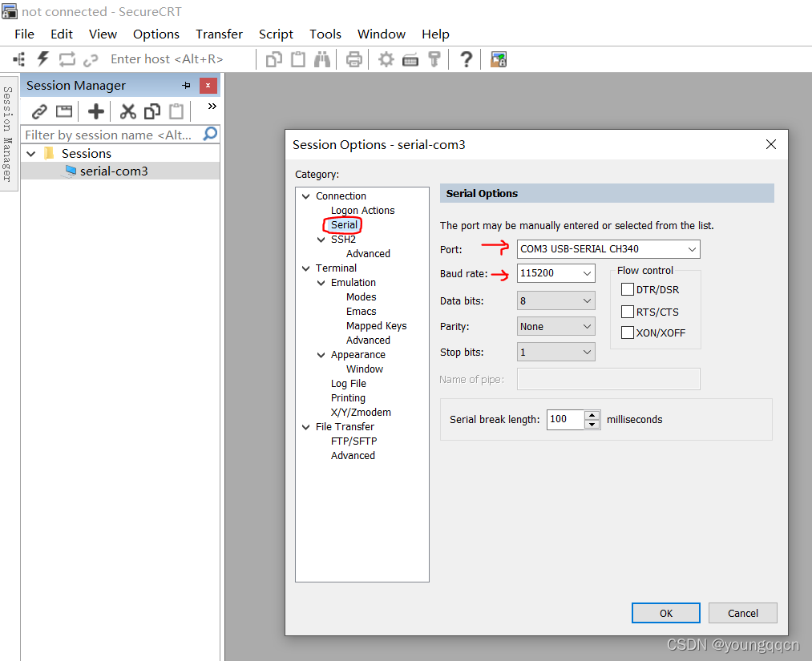This screenshot has width=812, height=661.
Task: Increase serial break length with up arrow
Action: pyautogui.click(x=592, y=415)
